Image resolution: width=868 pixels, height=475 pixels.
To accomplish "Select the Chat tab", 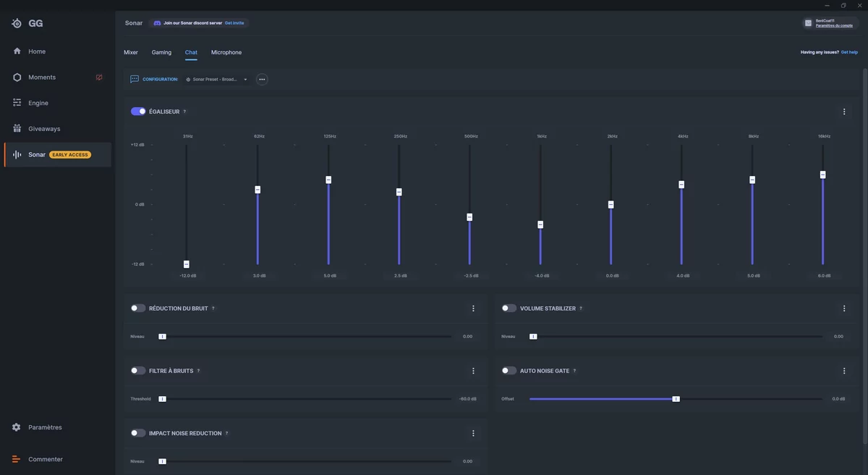I will click(191, 52).
